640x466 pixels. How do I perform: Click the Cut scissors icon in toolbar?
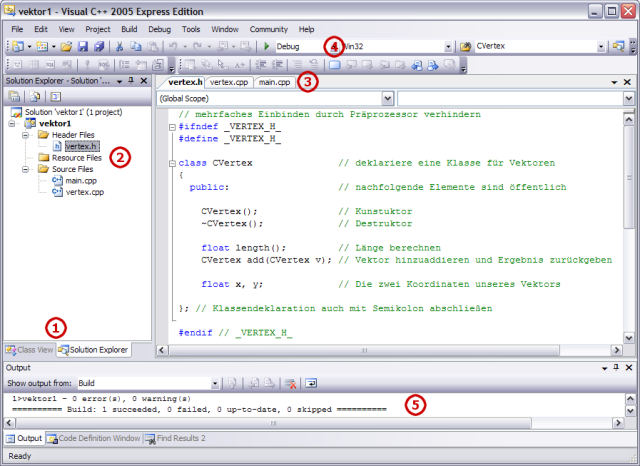[120, 46]
